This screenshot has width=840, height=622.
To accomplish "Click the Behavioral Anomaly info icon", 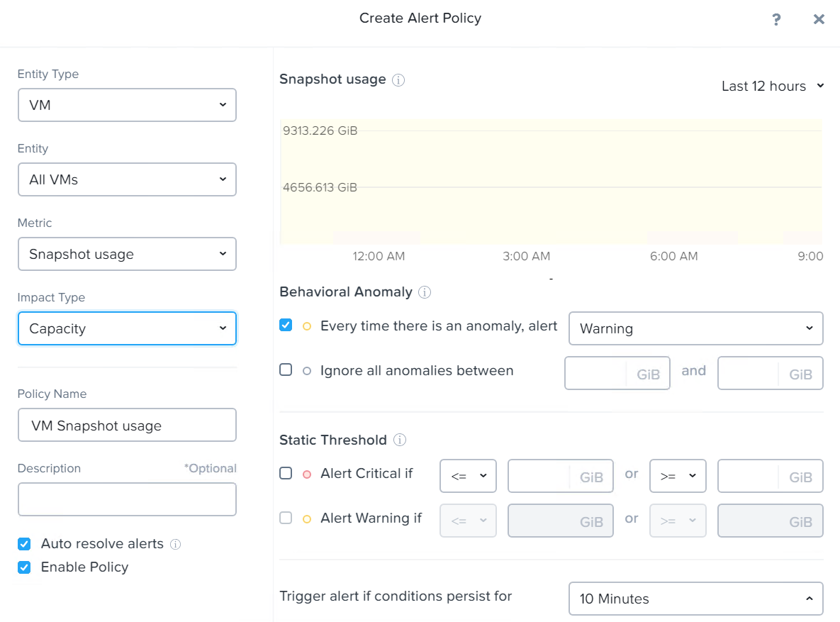I will (425, 292).
